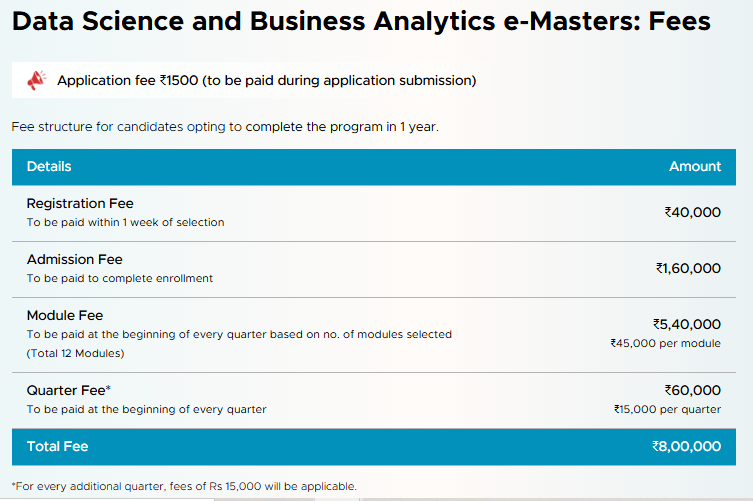Viewport: 753px width, 501px height.
Task: Select the Application fee ₹1500 notice text
Action: (x=267, y=80)
